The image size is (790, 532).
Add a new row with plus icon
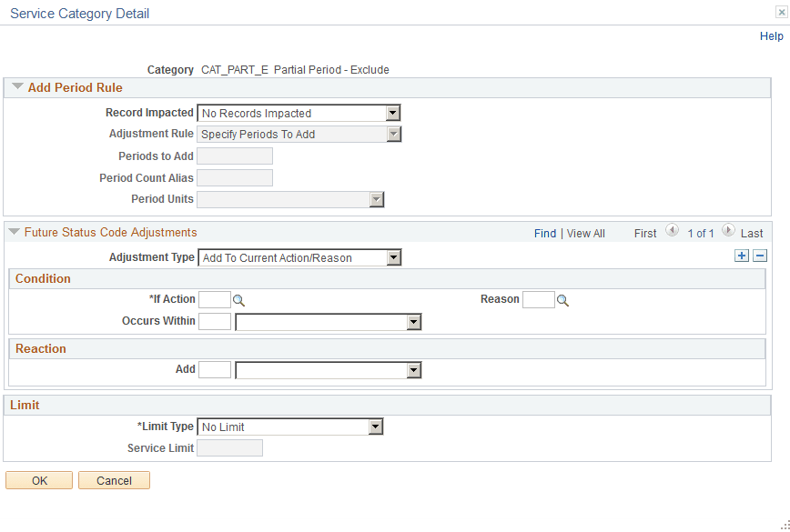tap(743, 256)
